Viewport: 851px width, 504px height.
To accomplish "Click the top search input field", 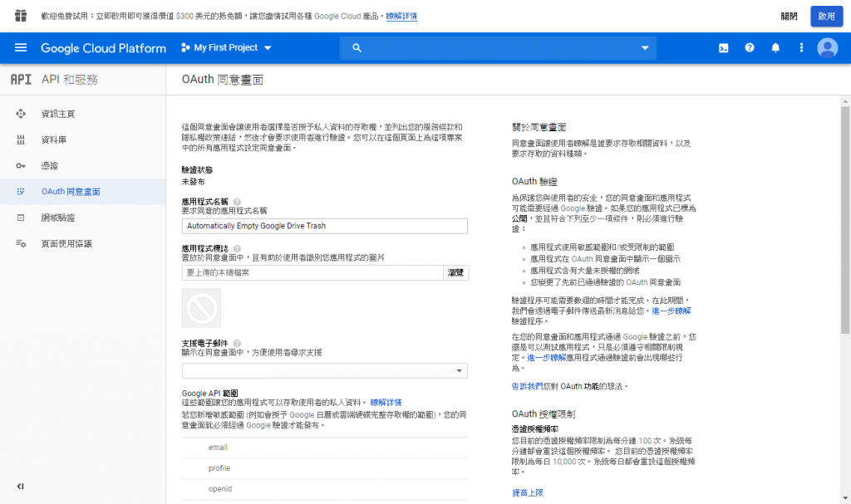I will [499, 47].
